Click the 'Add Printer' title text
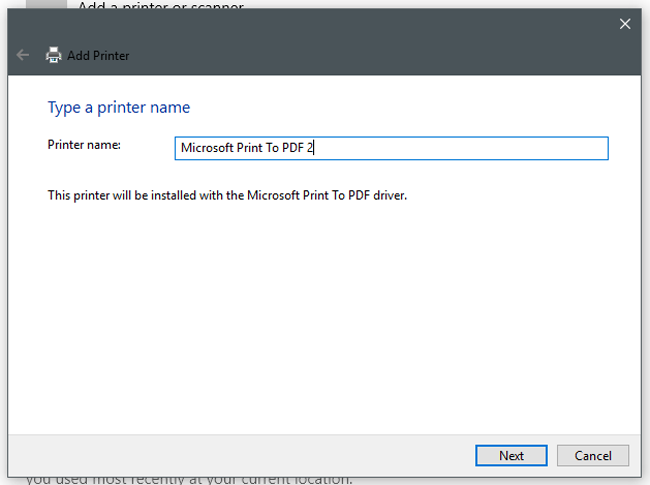The width and height of the screenshot is (650, 485). click(x=98, y=56)
